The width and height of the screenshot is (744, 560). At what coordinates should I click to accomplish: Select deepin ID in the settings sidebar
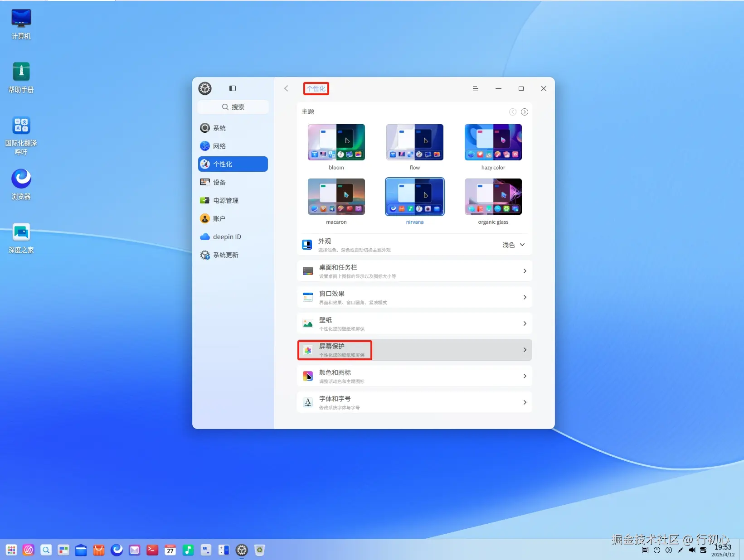click(x=233, y=237)
